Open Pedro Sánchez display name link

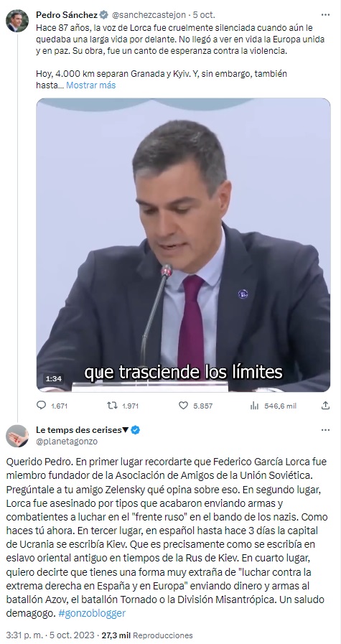67,15
